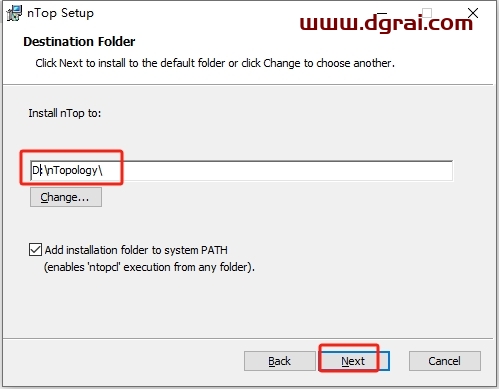The image size is (499, 389).
Task: Minimize the nTop Setup dialog
Action: 382,13
